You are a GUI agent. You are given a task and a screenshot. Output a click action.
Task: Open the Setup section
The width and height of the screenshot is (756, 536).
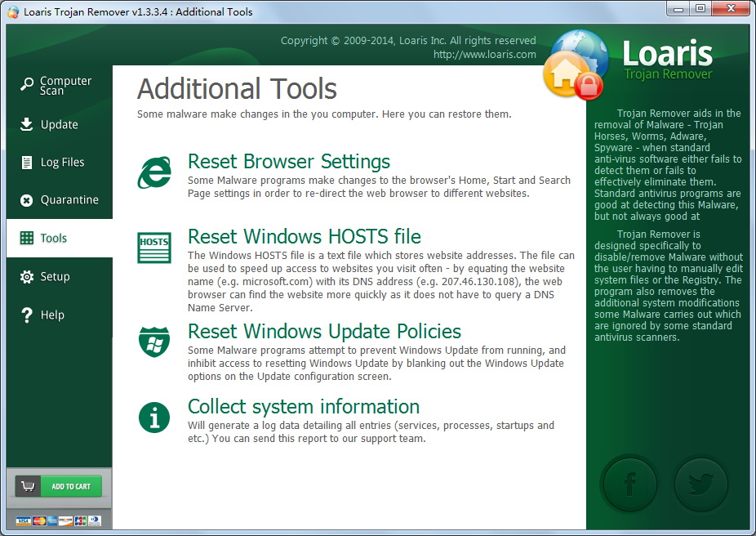(60, 276)
